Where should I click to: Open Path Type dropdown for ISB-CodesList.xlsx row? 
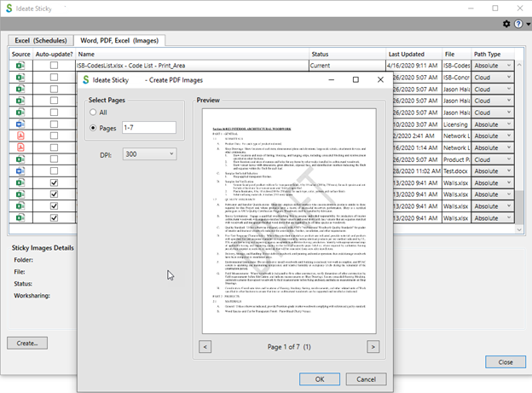point(493,66)
